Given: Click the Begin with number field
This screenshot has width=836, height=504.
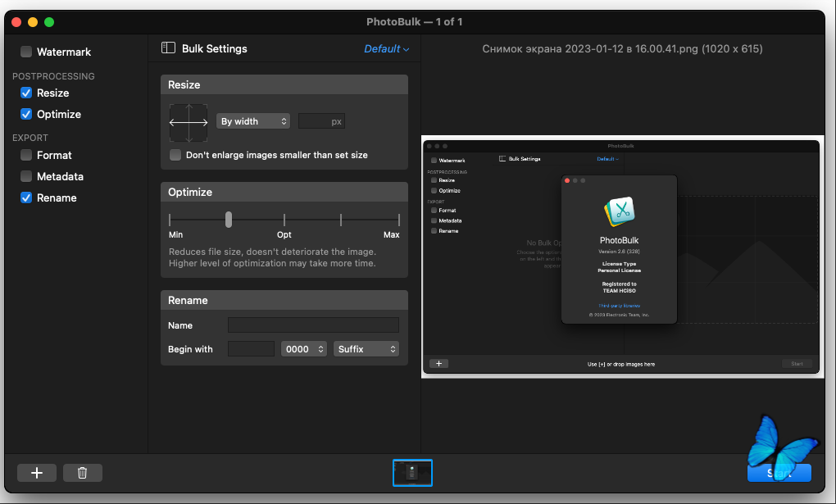Looking at the screenshot, I should (x=251, y=349).
